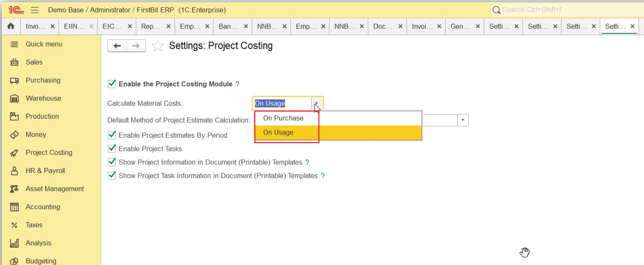Open the hamburger main menu icon
Viewport: 644px width, 265px height.
(x=35, y=10)
